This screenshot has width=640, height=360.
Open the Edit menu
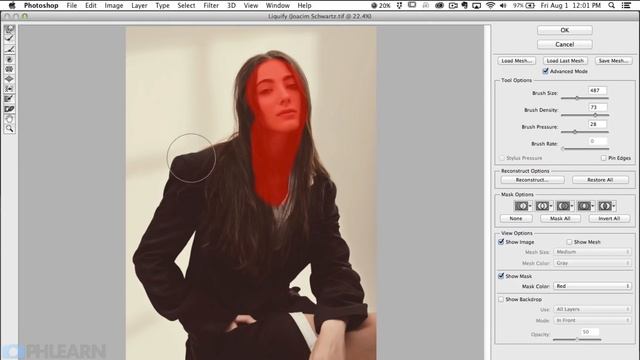91,5
